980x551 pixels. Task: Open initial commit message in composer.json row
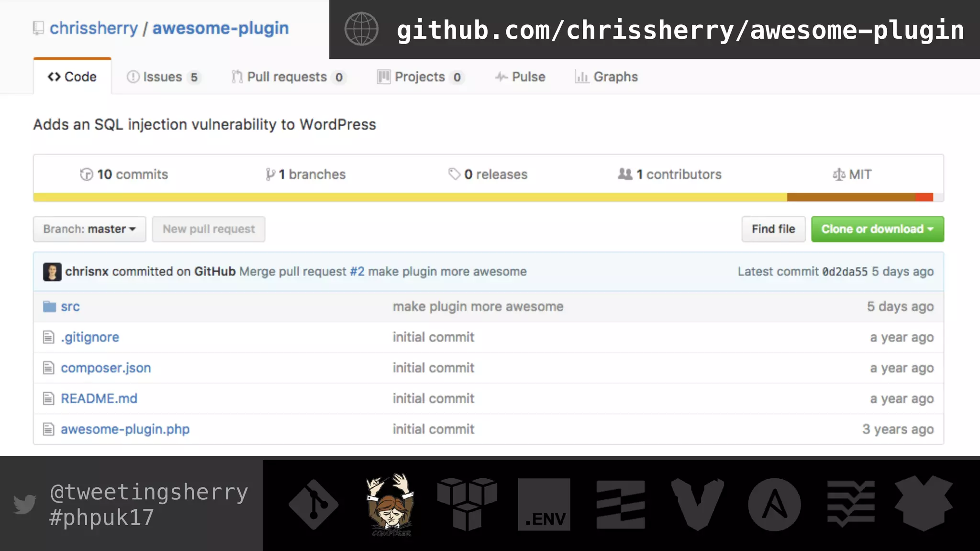tap(434, 368)
